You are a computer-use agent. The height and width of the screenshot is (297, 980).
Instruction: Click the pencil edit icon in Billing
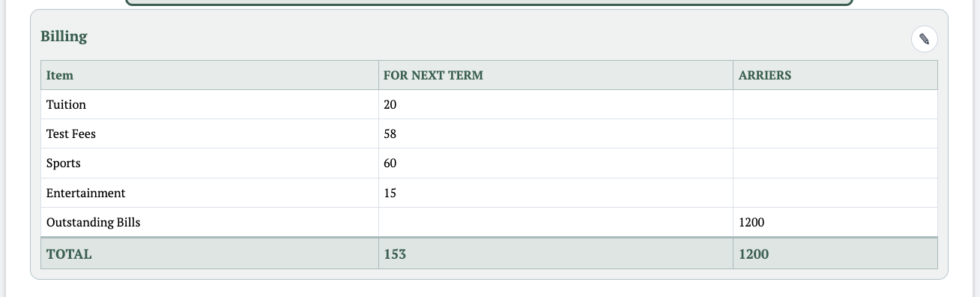(x=924, y=39)
